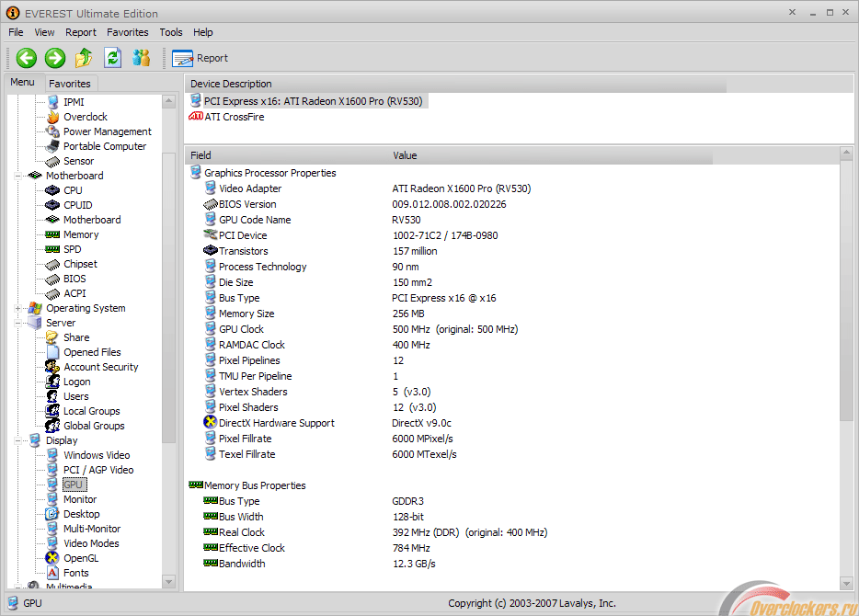Click the Refresh toolbar icon

tap(112, 58)
